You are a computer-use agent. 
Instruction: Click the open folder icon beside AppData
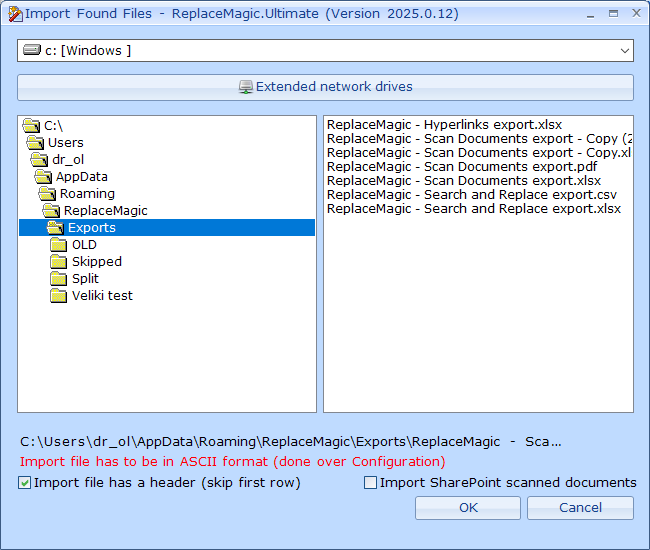click(41, 177)
